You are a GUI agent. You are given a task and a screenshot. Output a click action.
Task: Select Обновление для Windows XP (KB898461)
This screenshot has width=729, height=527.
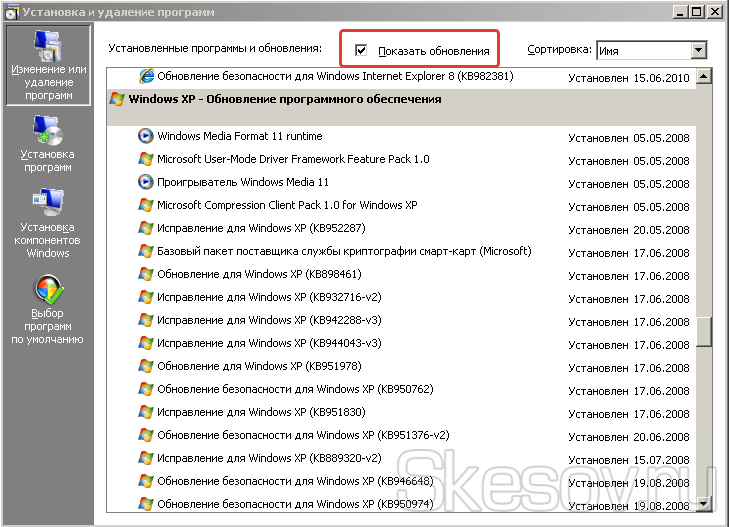pyautogui.click(x=259, y=274)
